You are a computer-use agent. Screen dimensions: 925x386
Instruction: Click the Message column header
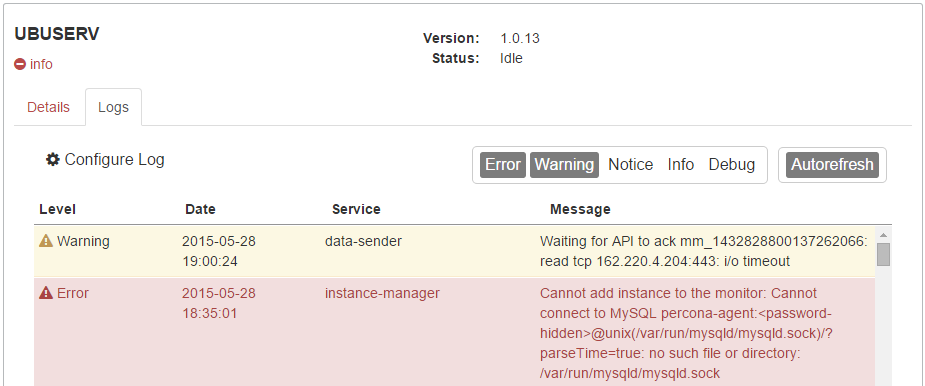coord(580,209)
